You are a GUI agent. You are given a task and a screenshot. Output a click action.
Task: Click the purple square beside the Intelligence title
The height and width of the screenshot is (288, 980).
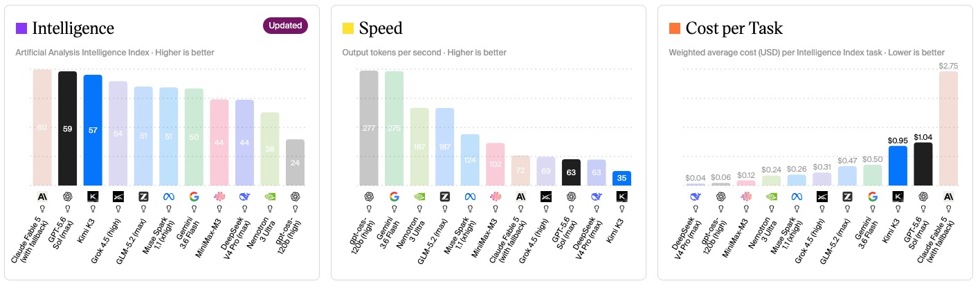click(x=21, y=28)
